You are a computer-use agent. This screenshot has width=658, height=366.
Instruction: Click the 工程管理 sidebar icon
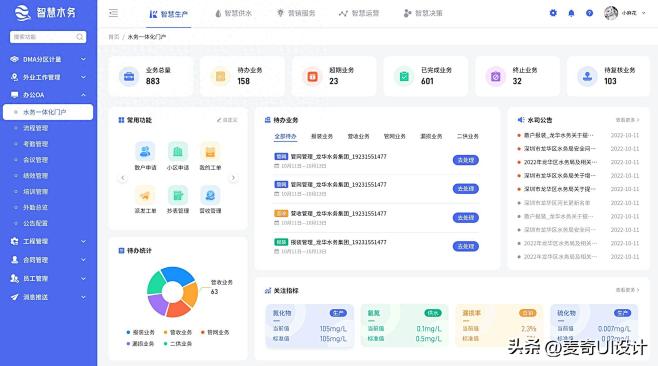point(14,241)
